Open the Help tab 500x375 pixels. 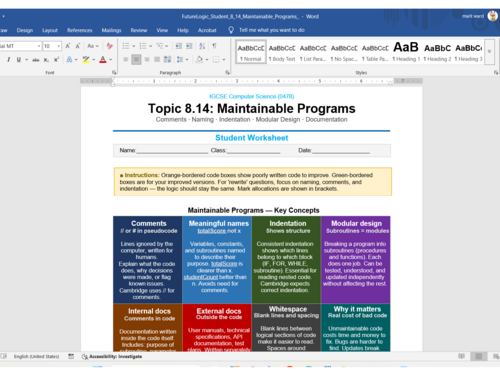183,30
